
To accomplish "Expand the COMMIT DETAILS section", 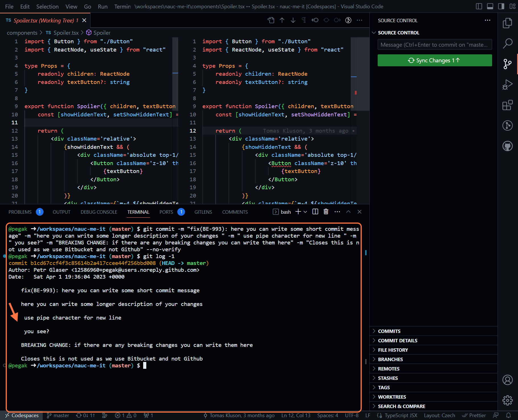I will pos(433,341).
